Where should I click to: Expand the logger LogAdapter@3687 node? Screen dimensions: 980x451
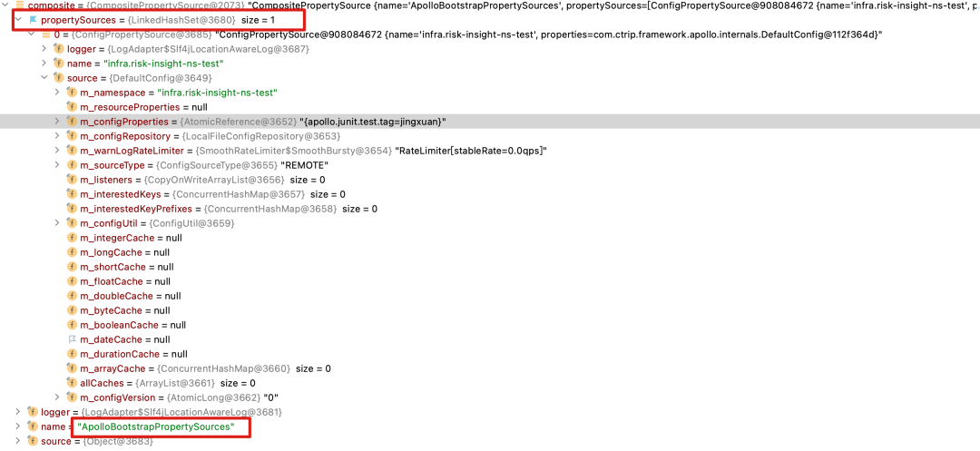(44, 49)
